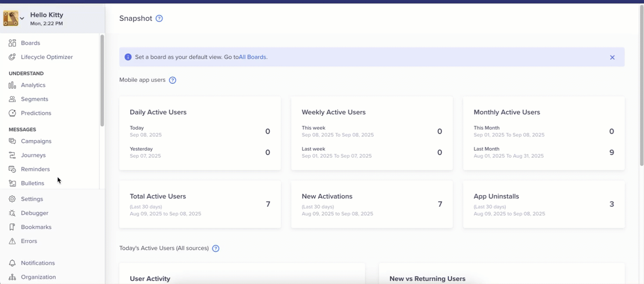The image size is (644, 284).
Task: Click the UNDERSTAND section label
Action: (26, 73)
